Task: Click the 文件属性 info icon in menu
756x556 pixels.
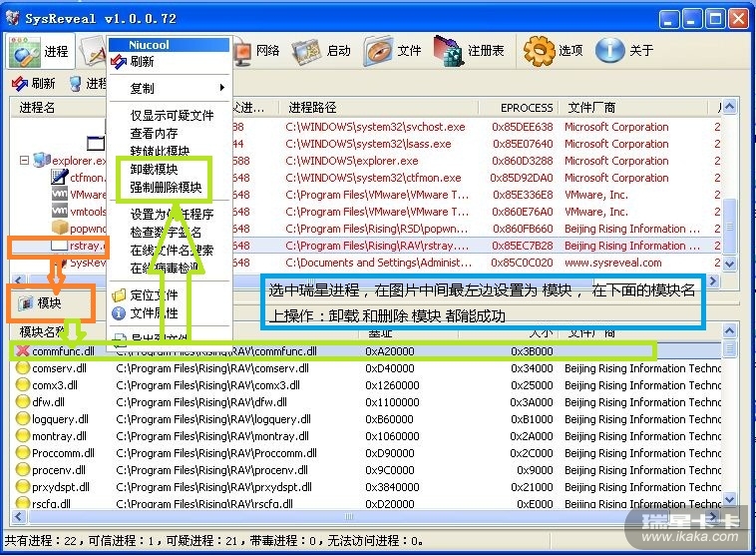Action: tap(119, 313)
